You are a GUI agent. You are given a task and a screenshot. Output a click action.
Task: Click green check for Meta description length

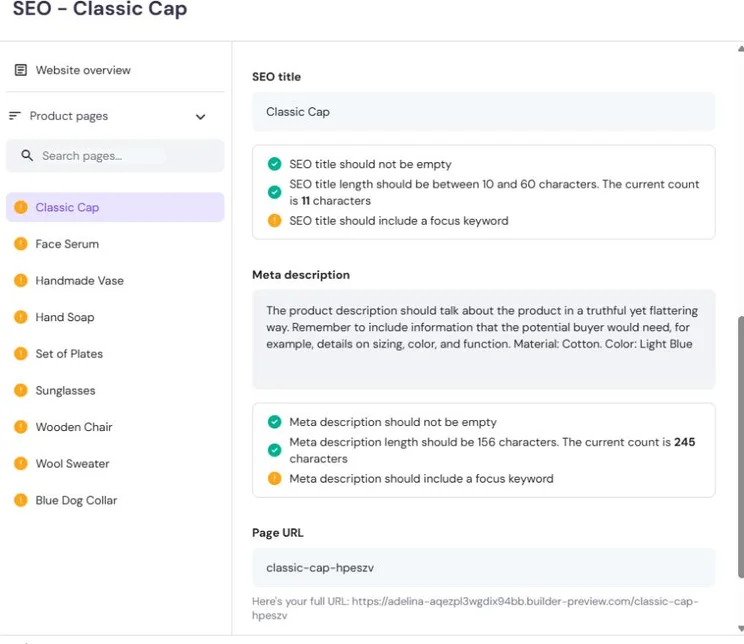(274, 450)
